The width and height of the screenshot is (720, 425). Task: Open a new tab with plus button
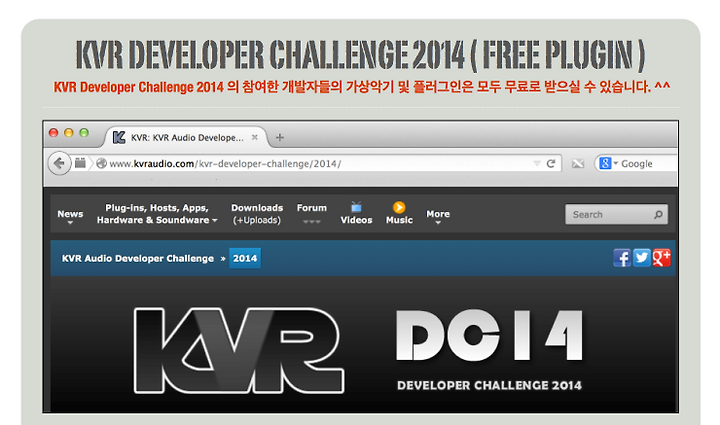click(x=280, y=137)
